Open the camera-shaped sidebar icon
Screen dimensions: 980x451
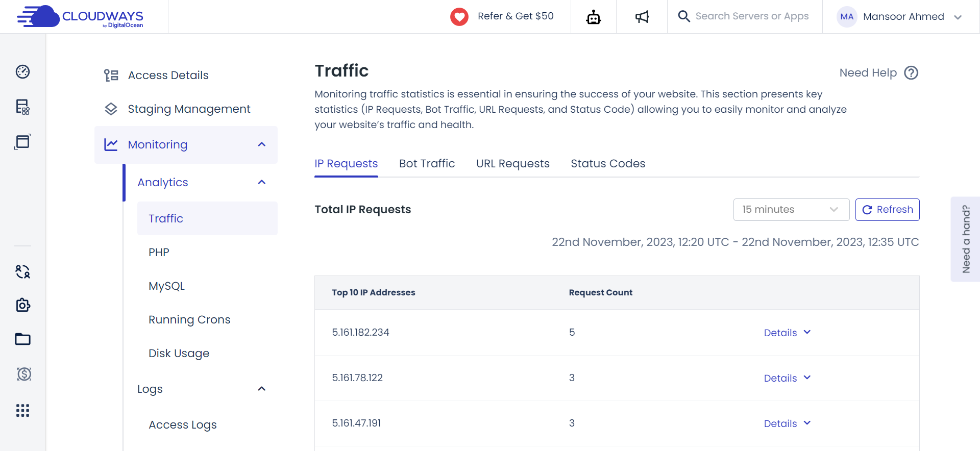(23, 305)
